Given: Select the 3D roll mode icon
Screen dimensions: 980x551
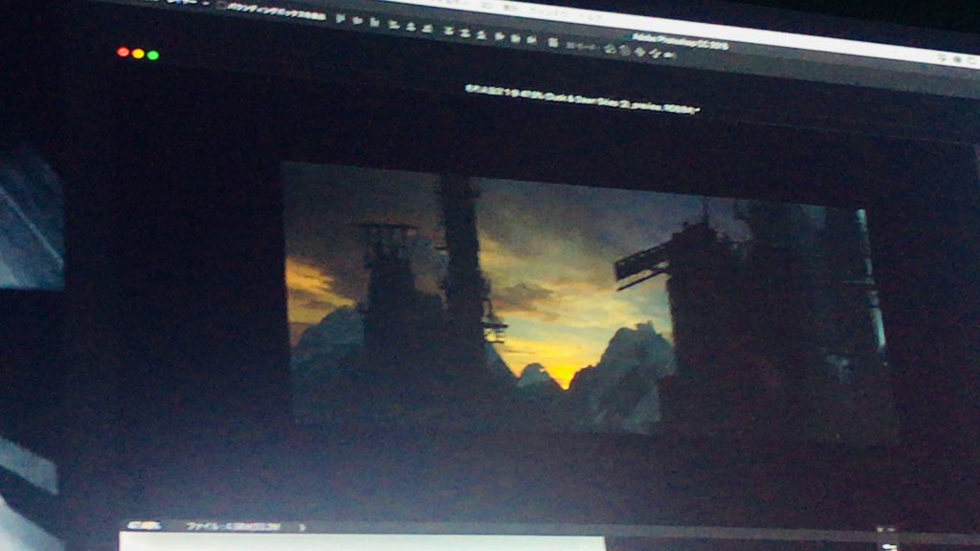Looking at the screenshot, I should point(625,51).
